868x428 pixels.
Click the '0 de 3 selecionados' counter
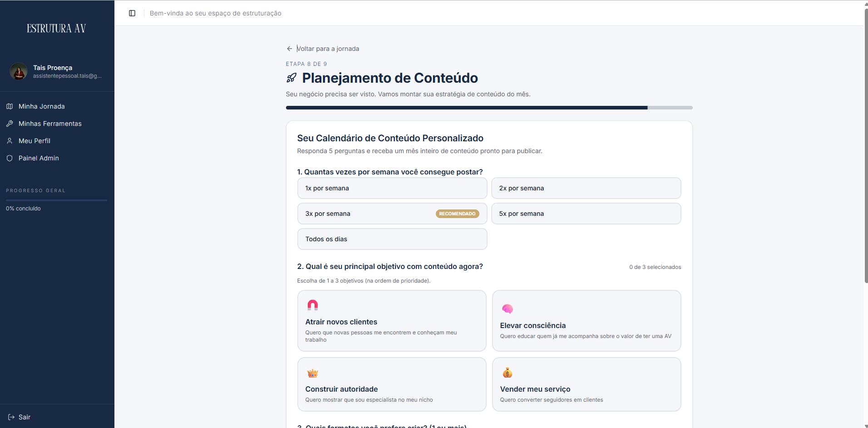[x=655, y=267]
